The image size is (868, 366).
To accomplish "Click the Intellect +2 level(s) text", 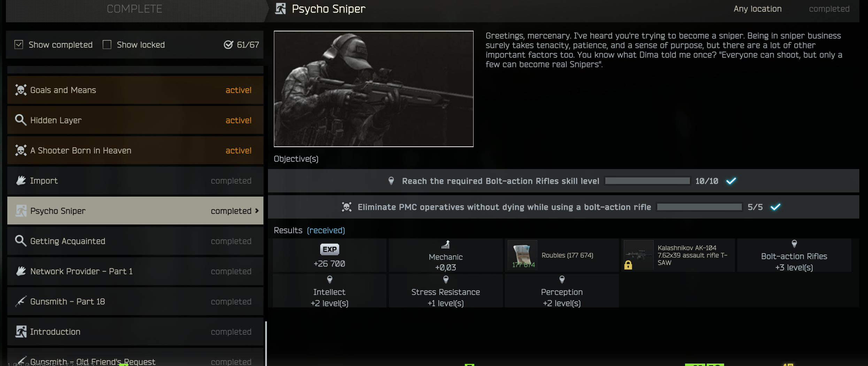I will point(329,298).
